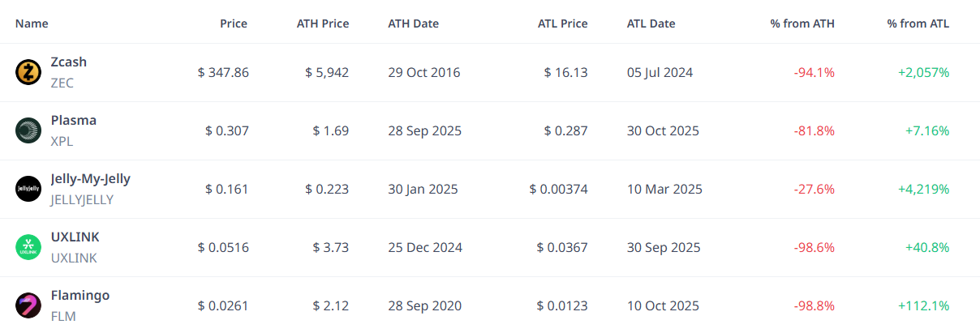Image resolution: width=980 pixels, height=333 pixels.
Task: Open the Plasma coin name link
Action: 73,121
